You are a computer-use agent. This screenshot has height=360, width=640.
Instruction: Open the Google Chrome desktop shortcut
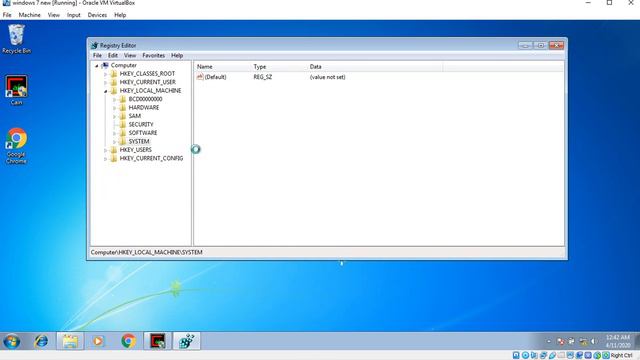coord(16,146)
